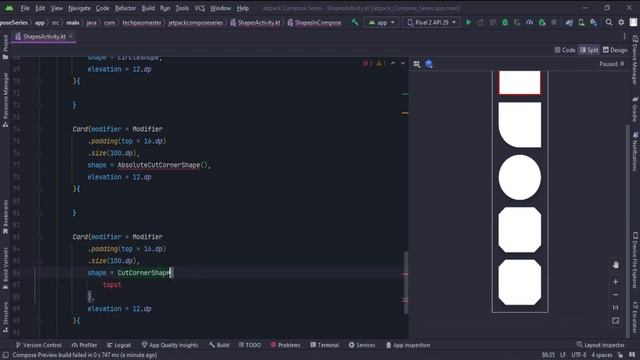Open the Run menu
Viewport: 640px width, 360px height.
(165, 8)
